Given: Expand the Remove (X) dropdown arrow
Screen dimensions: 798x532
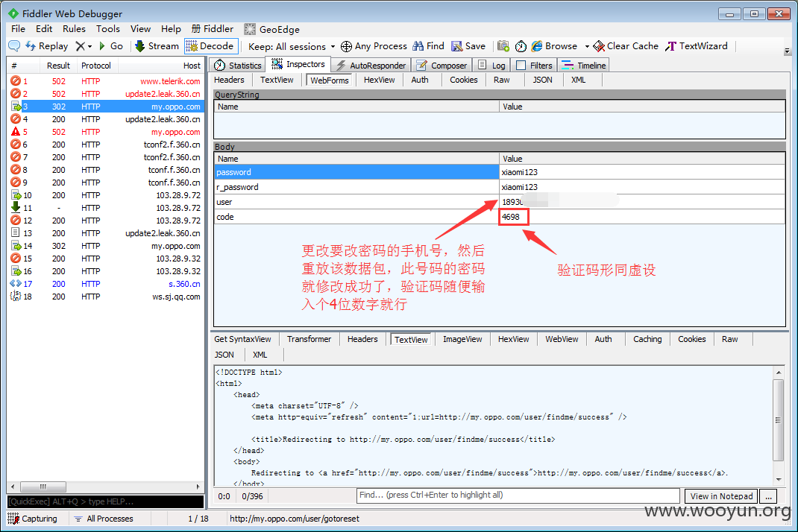Looking at the screenshot, I should coord(90,46).
